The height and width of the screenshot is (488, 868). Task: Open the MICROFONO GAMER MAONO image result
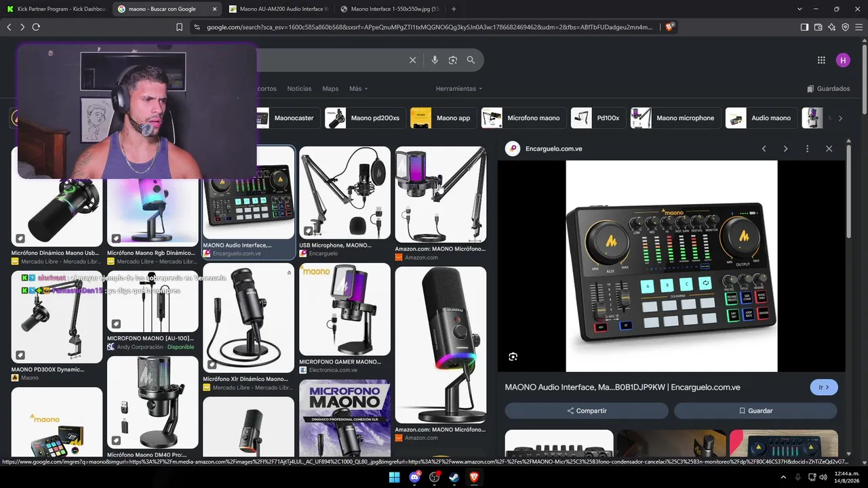coord(344,319)
